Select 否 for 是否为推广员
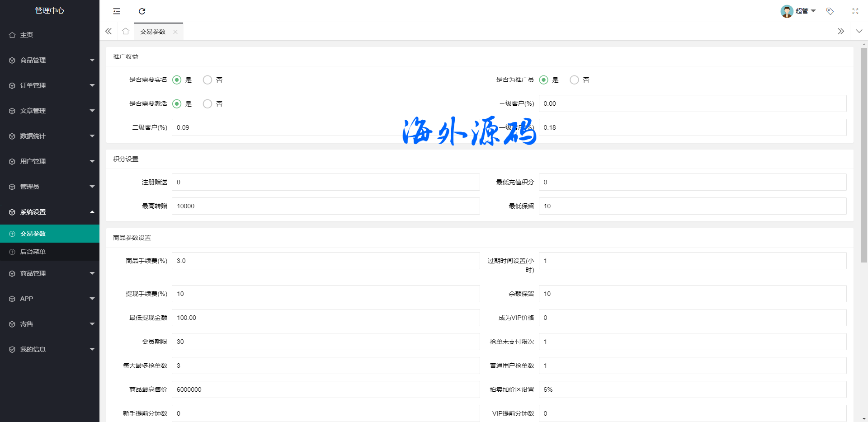Viewport: 868px width, 422px height. [x=574, y=80]
